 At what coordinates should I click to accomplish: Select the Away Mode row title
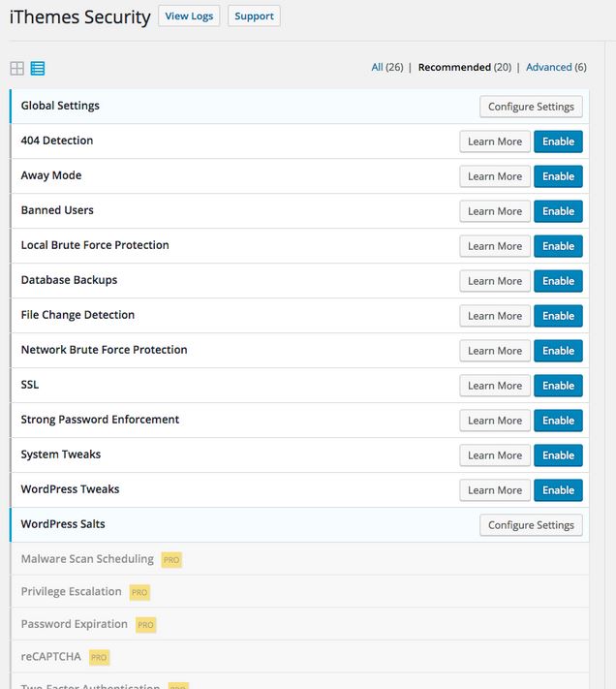click(x=51, y=175)
